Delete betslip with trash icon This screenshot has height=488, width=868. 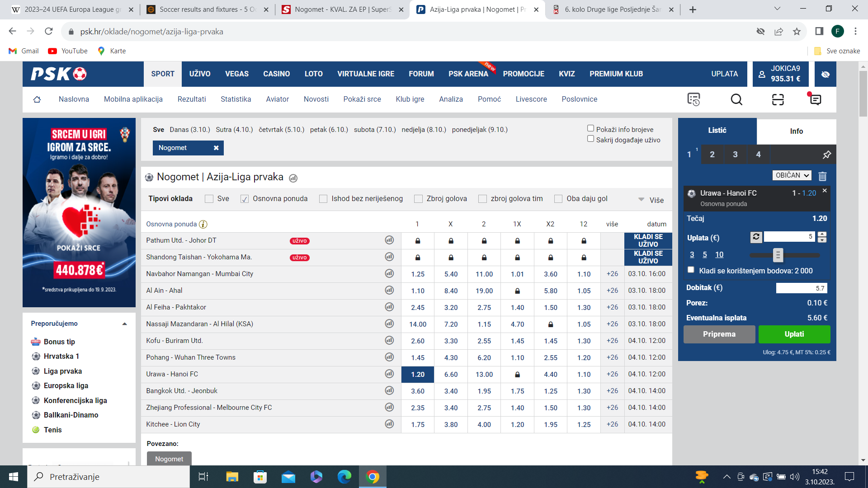pos(822,176)
